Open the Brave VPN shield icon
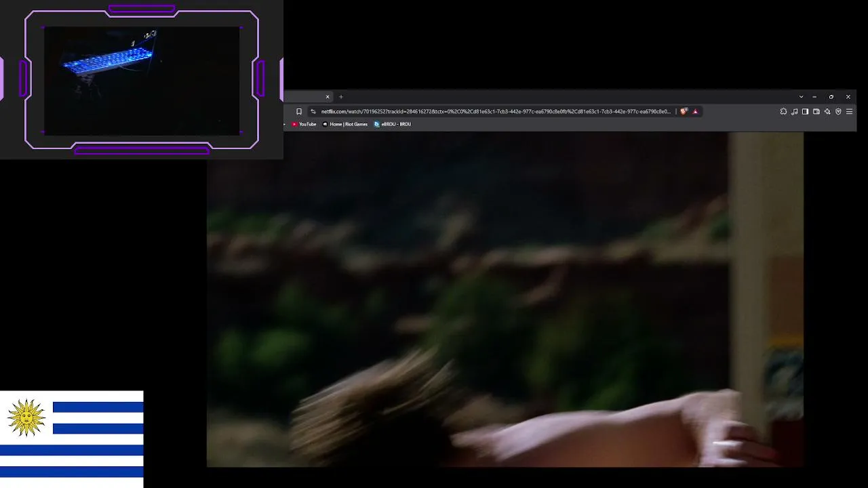The width and height of the screenshot is (868, 488). pyautogui.click(x=838, y=112)
